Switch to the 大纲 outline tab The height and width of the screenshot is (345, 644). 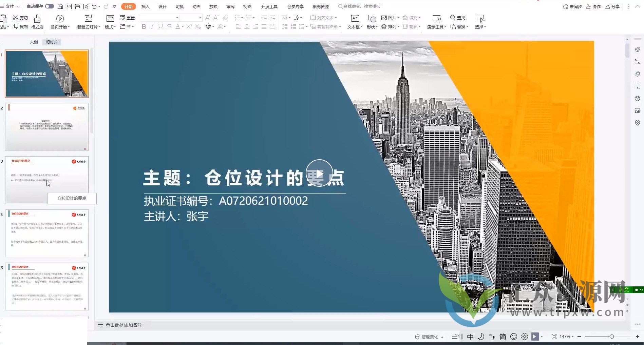tap(34, 42)
